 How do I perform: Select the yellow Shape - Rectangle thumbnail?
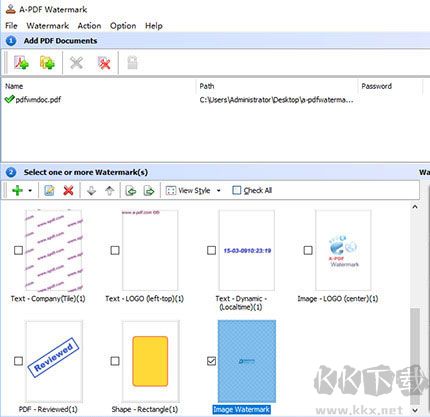(x=150, y=361)
